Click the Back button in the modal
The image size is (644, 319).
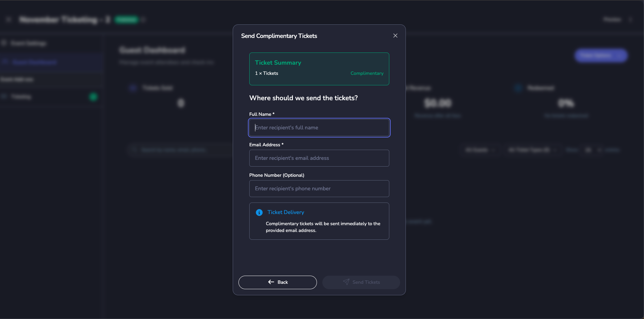click(x=277, y=282)
